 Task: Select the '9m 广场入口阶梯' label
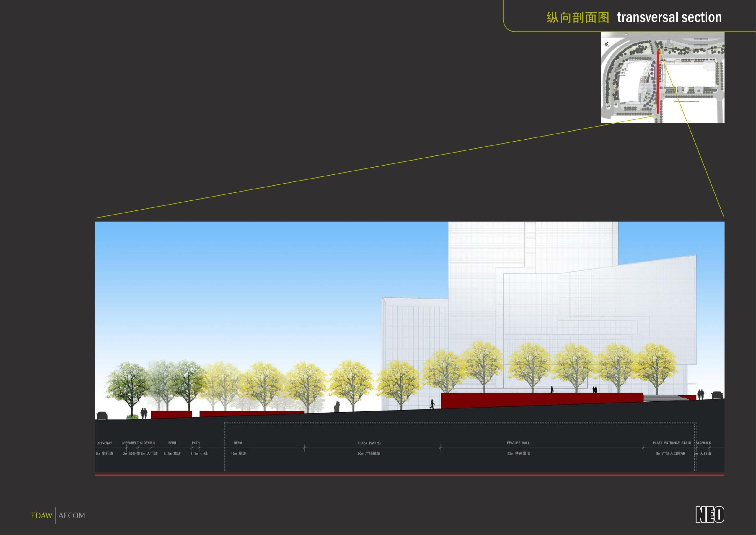pyautogui.click(x=670, y=454)
